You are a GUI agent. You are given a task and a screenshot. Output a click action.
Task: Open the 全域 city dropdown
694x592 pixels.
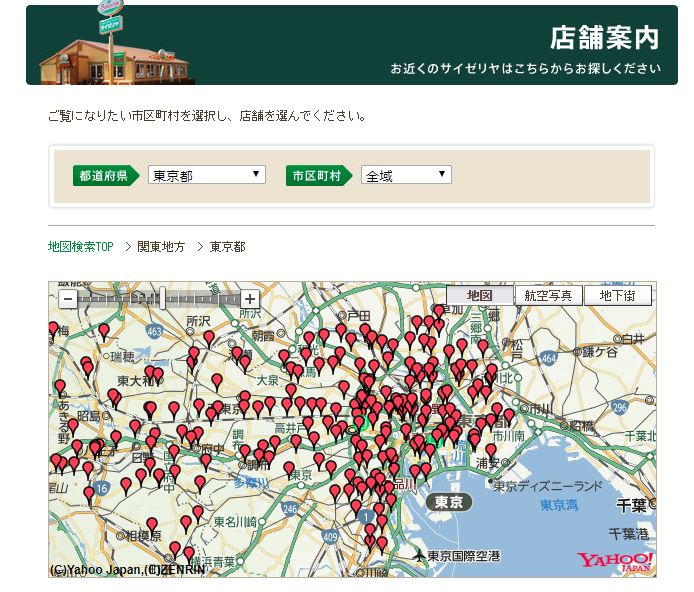click(406, 175)
